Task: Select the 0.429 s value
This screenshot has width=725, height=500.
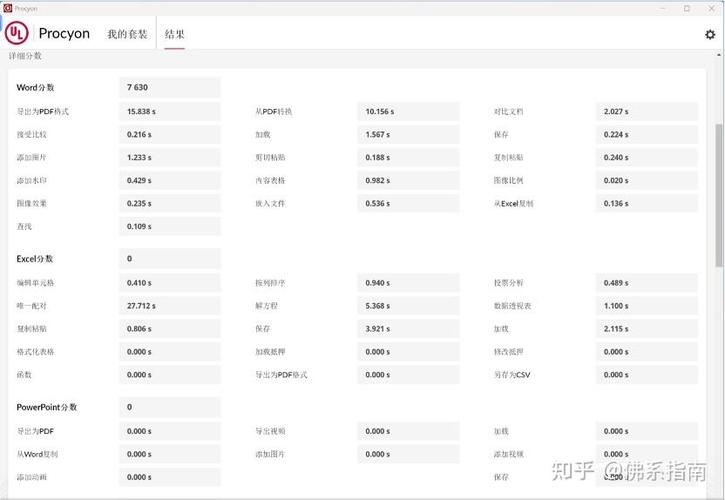Action: [x=170, y=180]
